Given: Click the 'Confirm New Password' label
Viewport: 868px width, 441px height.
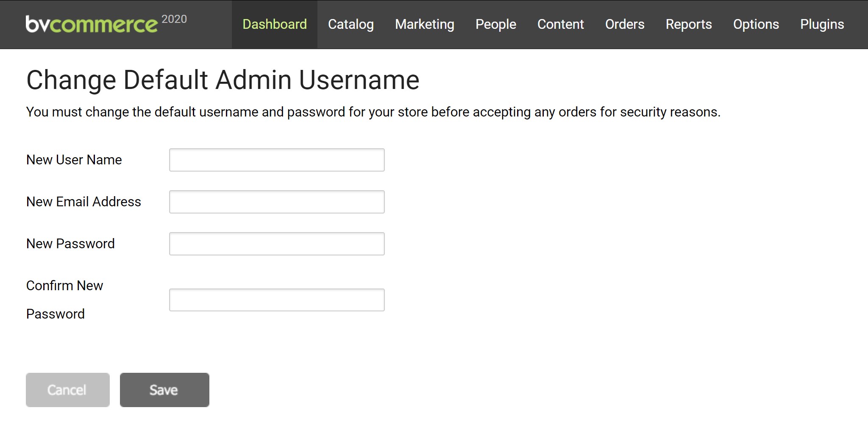Looking at the screenshot, I should coord(64,300).
